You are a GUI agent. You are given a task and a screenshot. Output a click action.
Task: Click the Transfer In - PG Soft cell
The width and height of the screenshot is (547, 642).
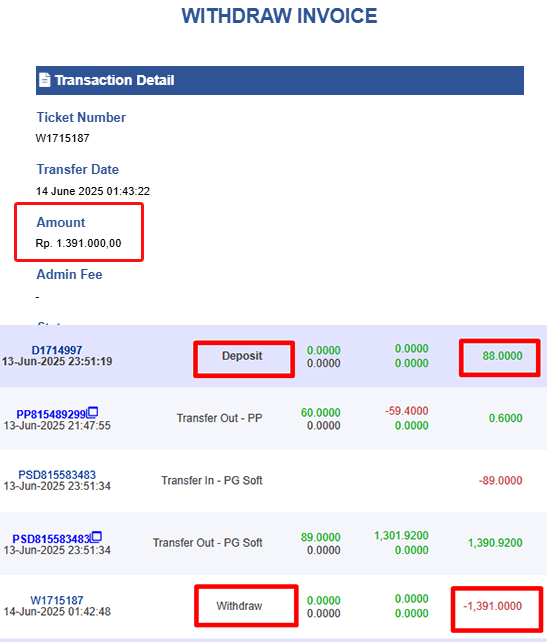(x=212, y=480)
